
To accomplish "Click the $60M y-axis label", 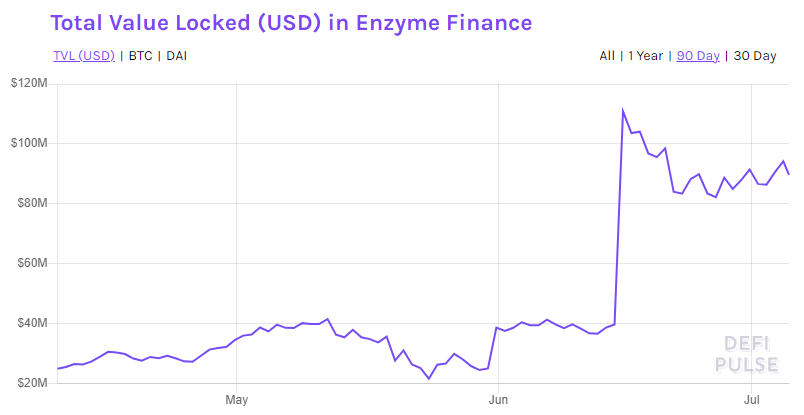I will coord(30,263).
